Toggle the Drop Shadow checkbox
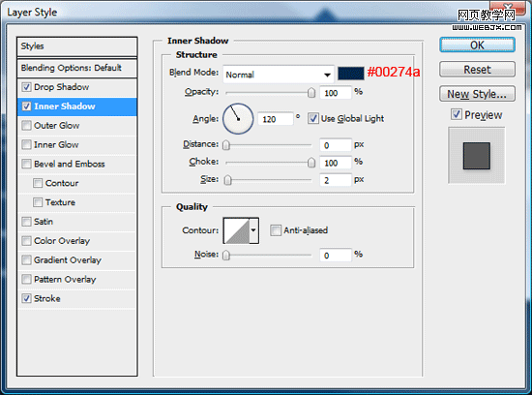 point(26,87)
